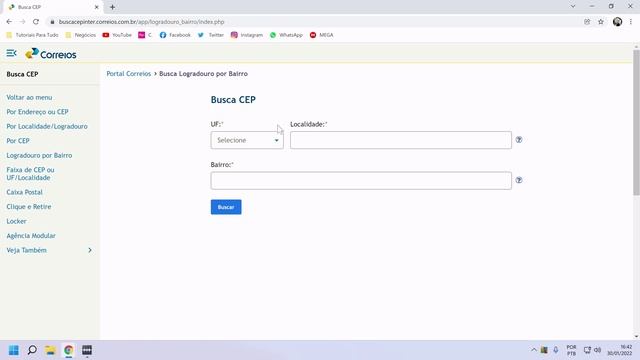
Task: Open help icon next to Bairro field
Action: [x=519, y=180]
